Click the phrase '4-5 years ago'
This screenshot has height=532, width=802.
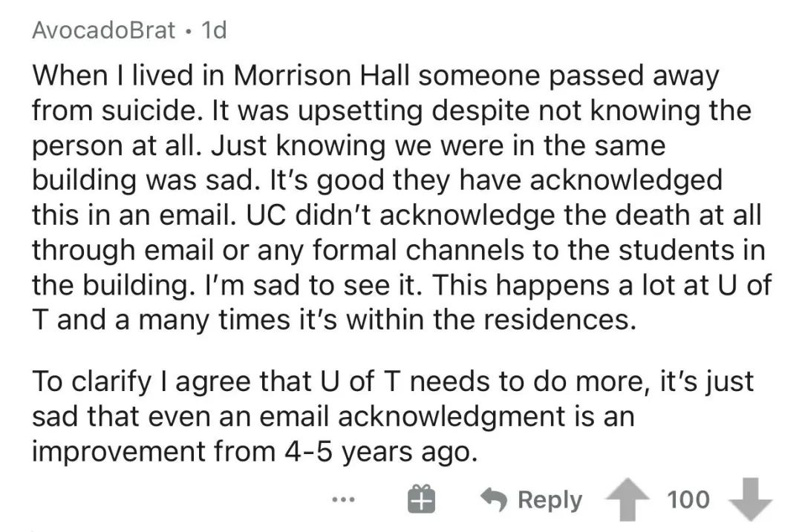point(380,452)
